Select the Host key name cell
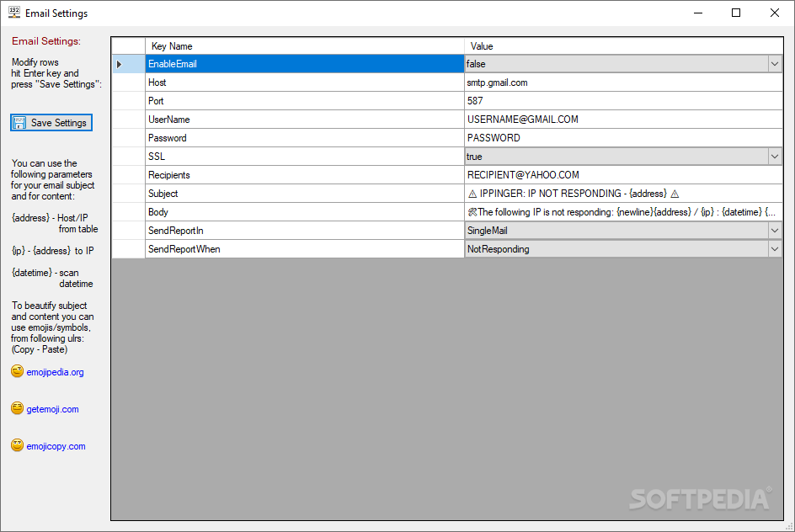The width and height of the screenshot is (795, 532). [305, 82]
